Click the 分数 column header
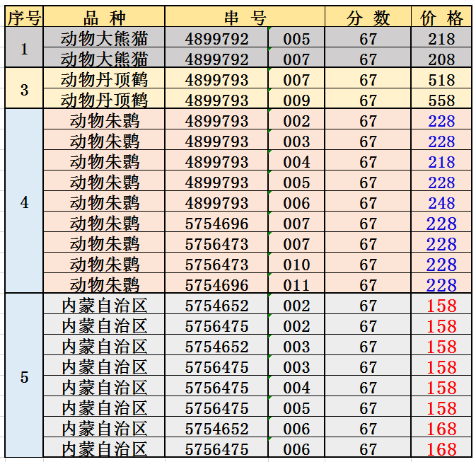The image size is (476, 462). pyautogui.click(x=368, y=18)
